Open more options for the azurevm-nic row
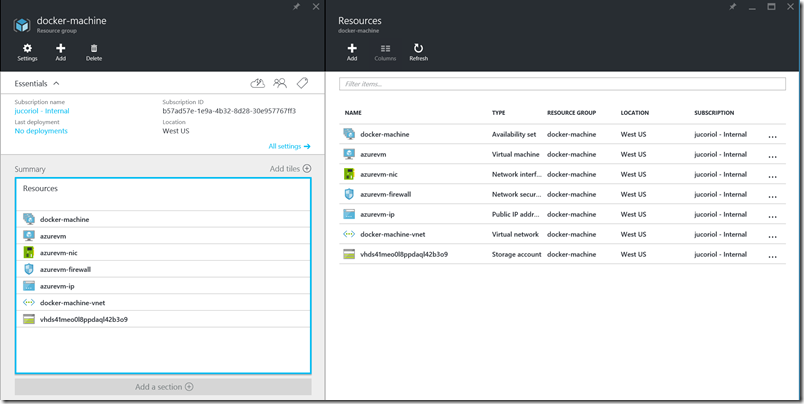 coord(772,176)
